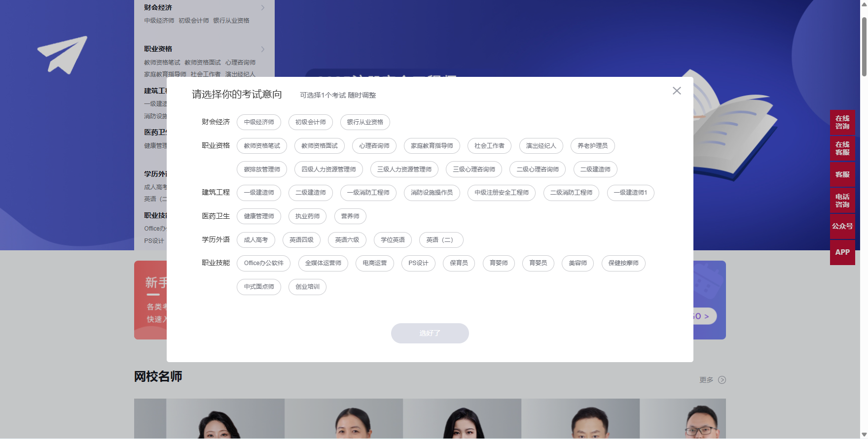Confirm selection with 选好了 button
Image resolution: width=868 pixels, height=439 pixels.
coord(430,334)
